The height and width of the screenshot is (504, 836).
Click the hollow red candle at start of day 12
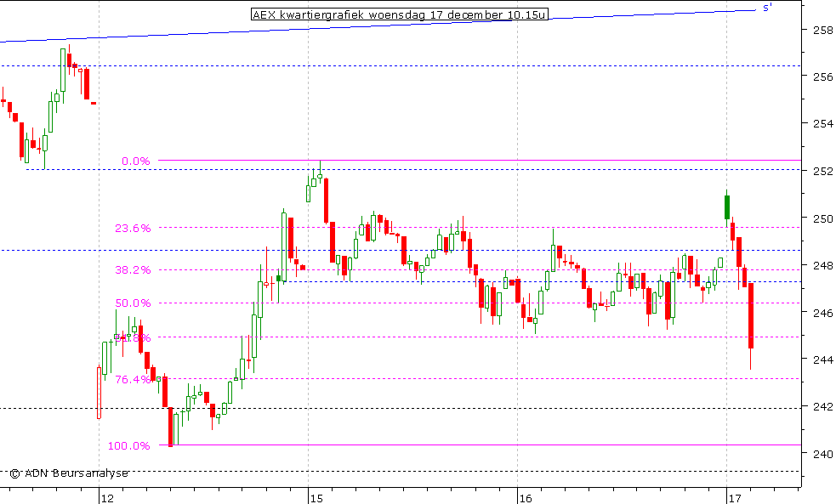point(100,392)
